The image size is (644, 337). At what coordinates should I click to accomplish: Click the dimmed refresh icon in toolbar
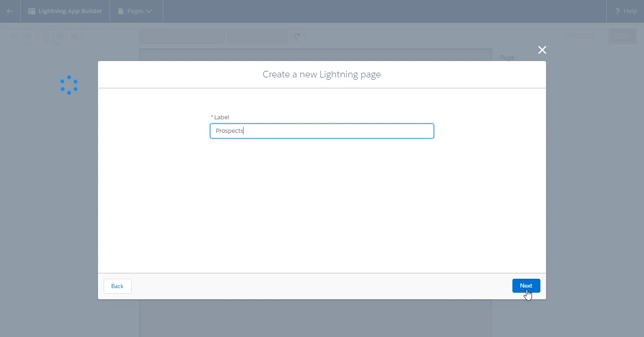point(297,36)
